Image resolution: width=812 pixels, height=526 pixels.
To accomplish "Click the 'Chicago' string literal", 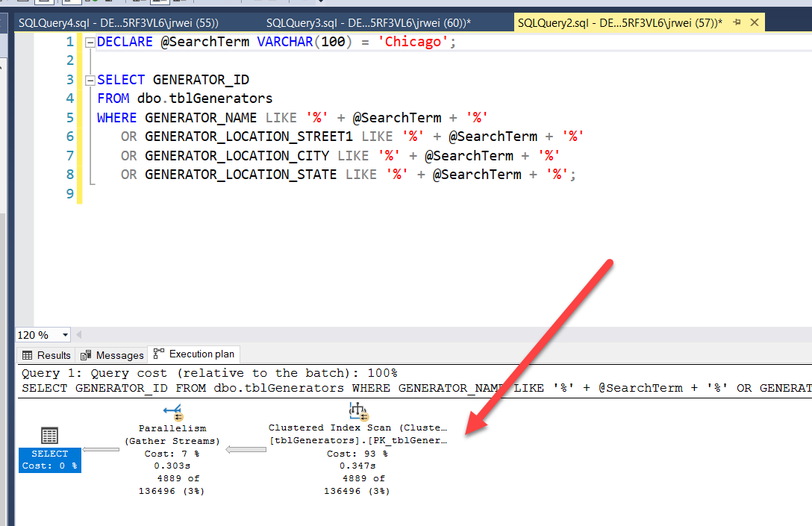I will 413,42.
